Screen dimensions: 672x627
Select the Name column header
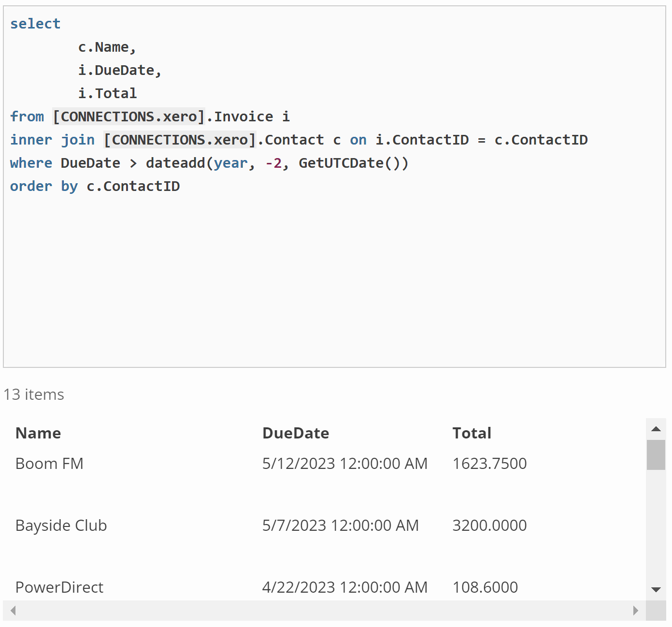(x=38, y=433)
